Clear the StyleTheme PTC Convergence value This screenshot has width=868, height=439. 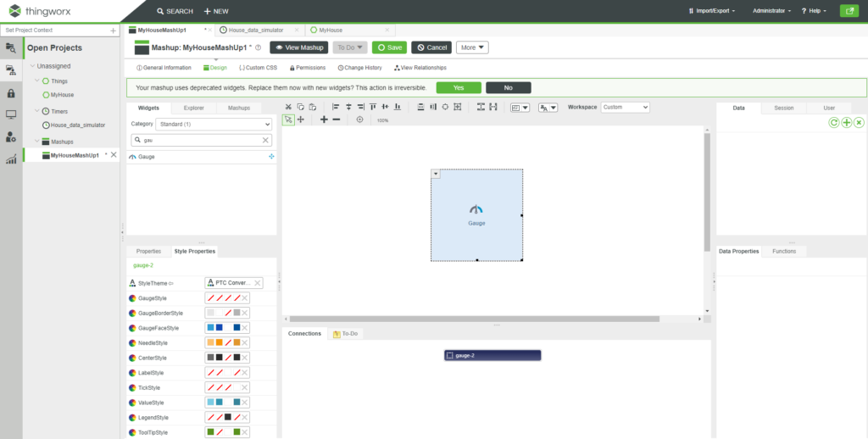(258, 283)
